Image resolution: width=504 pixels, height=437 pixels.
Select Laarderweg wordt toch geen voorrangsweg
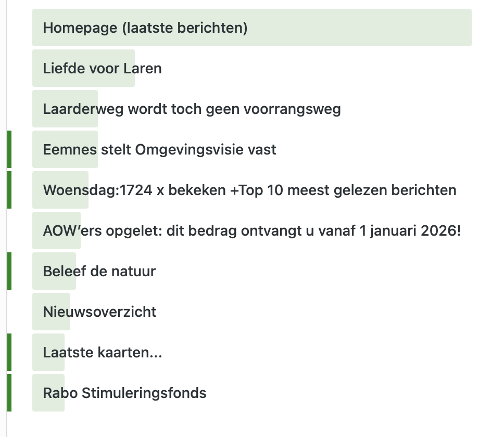[x=192, y=109]
